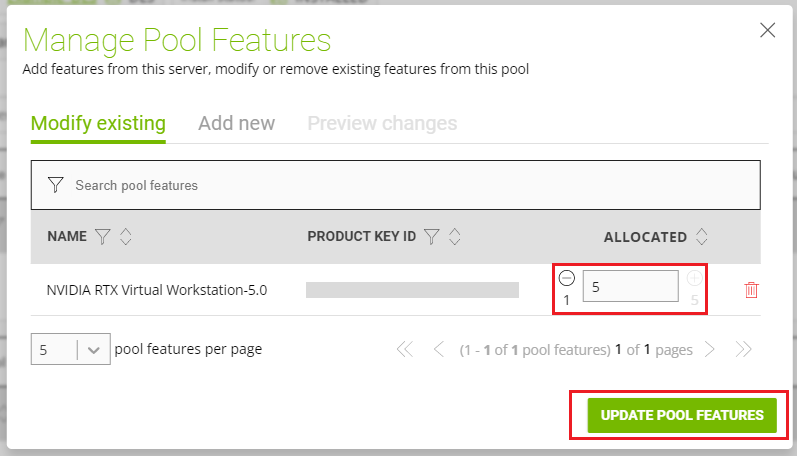
Task: Click the allocated quantity input field
Action: 630,287
